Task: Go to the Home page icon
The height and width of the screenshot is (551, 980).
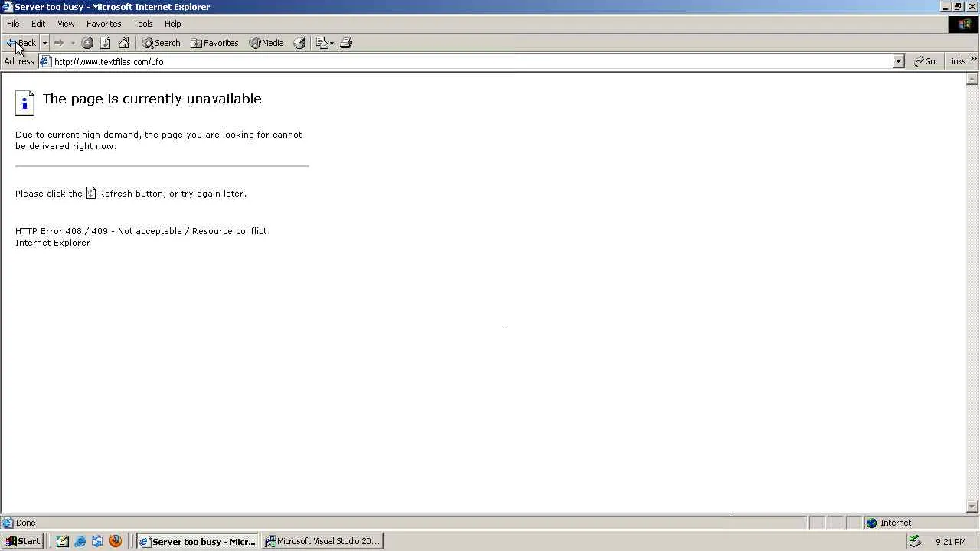Action: (x=124, y=43)
